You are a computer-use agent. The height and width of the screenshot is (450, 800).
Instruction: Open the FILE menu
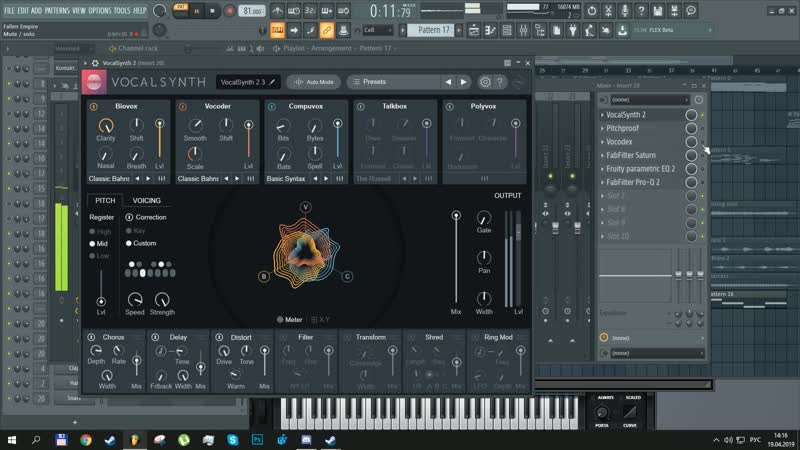[x=9, y=10]
